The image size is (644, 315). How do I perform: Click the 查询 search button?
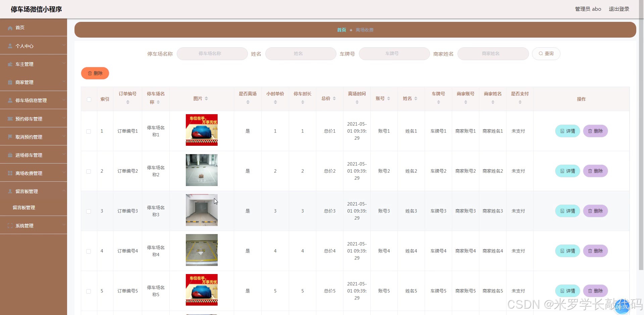click(546, 54)
